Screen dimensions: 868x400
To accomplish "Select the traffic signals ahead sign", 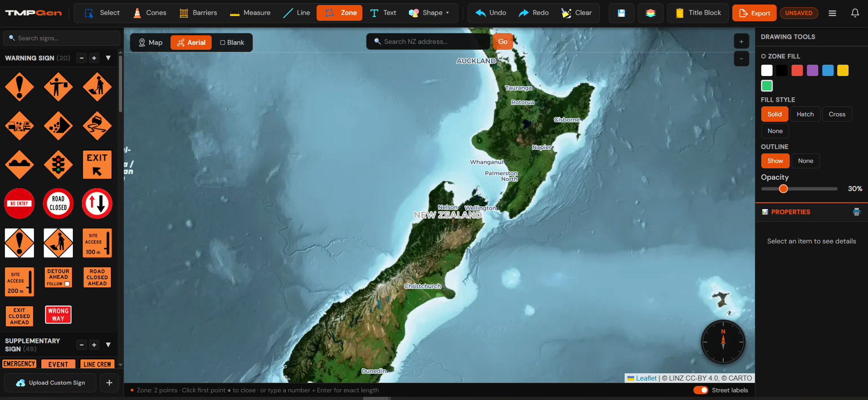I will [x=58, y=165].
